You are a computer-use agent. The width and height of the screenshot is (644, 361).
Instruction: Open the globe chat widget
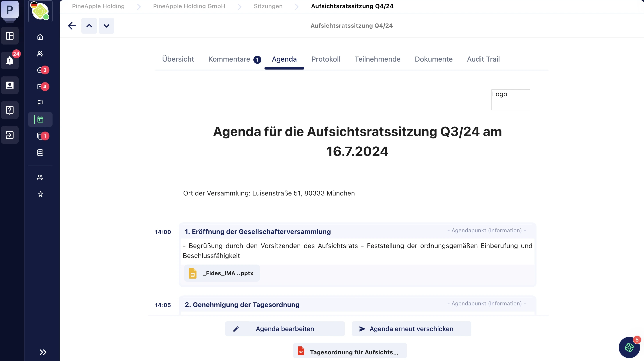(x=629, y=347)
